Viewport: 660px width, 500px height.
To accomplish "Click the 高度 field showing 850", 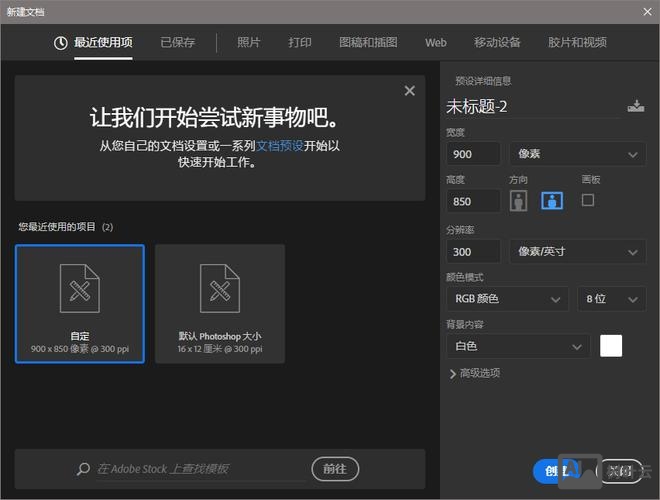I will (474, 201).
